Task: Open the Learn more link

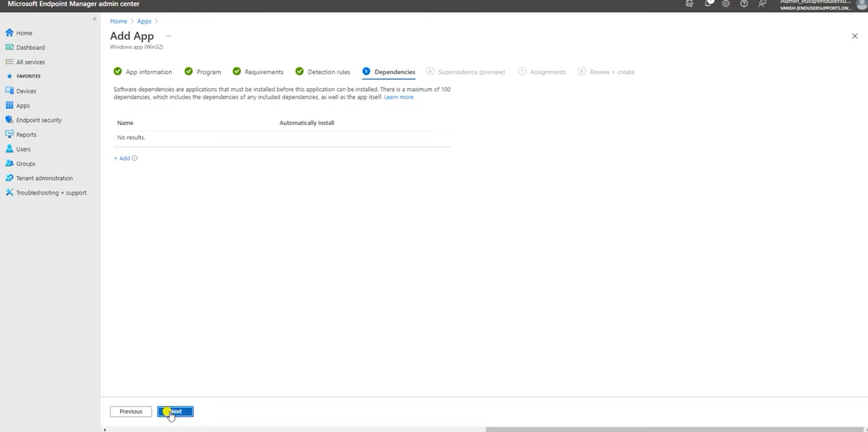Action: [x=399, y=97]
